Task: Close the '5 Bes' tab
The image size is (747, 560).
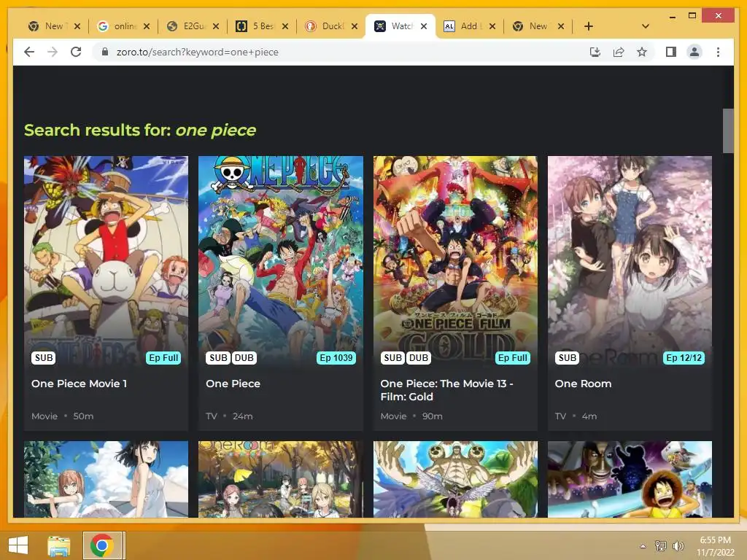Action: pyautogui.click(x=285, y=26)
